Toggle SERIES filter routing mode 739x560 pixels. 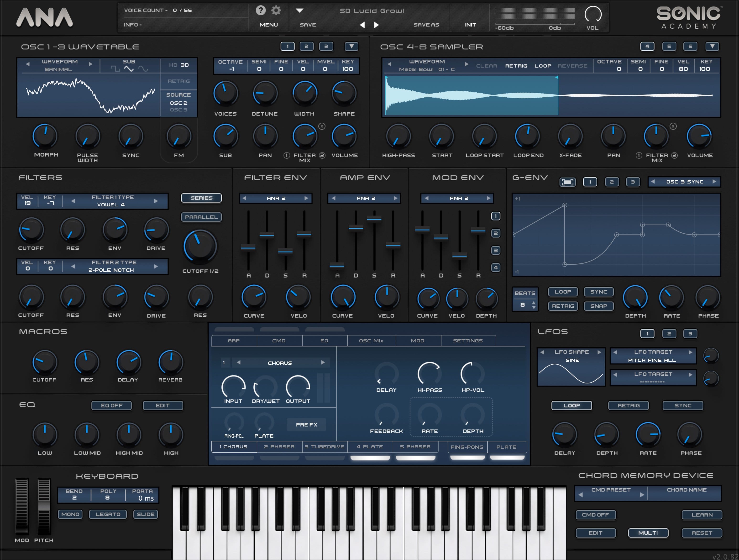coord(201,198)
